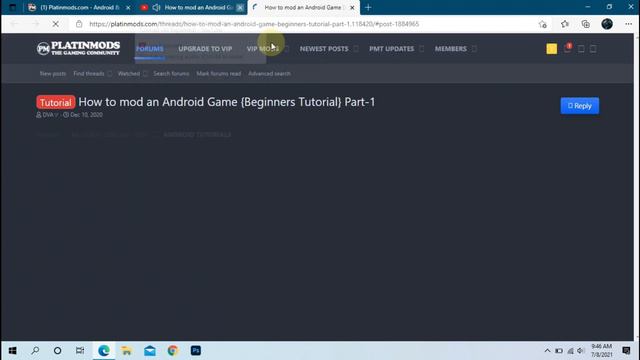Open the yellow user avatar menu
Viewport: 640px width, 360px height.
coord(551,49)
